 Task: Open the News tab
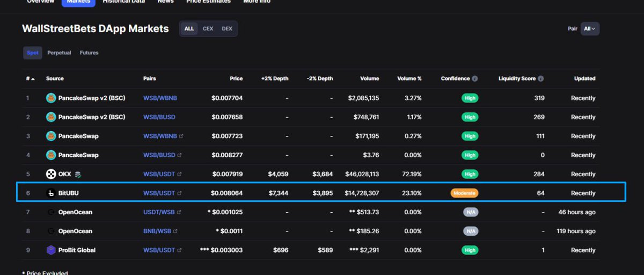(165, 2)
